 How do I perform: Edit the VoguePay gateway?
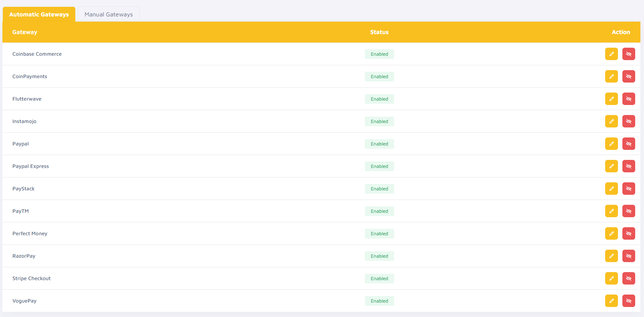coord(611,301)
